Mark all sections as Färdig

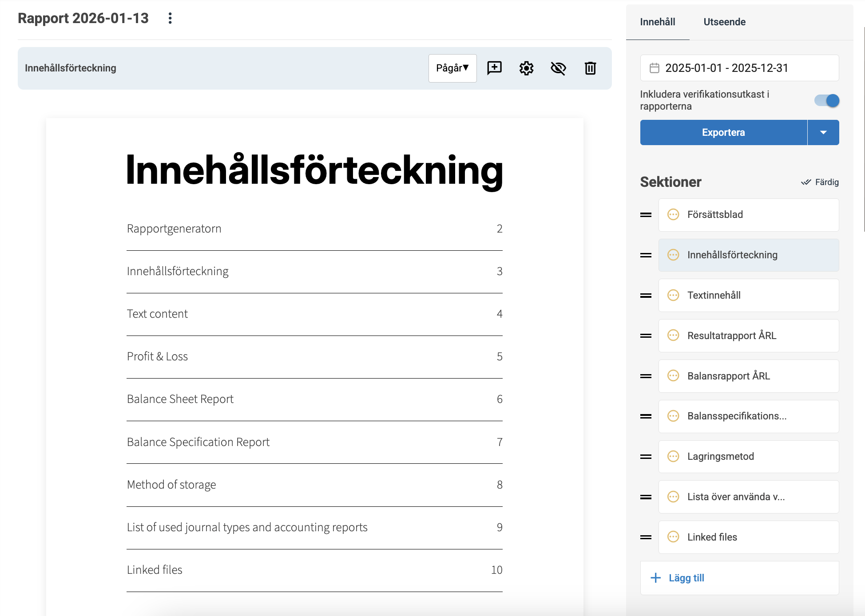[x=820, y=182]
